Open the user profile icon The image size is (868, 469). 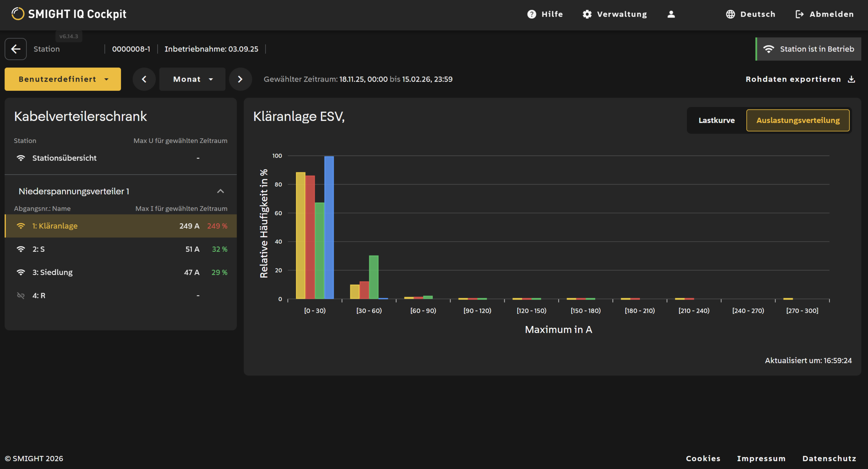(x=671, y=14)
